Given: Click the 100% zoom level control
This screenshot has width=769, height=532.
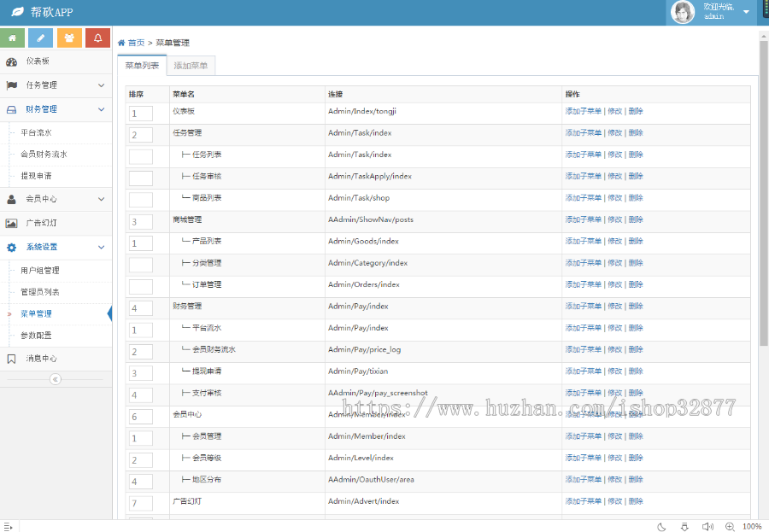Looking at the screenshot, I should (x=752, y=527).
